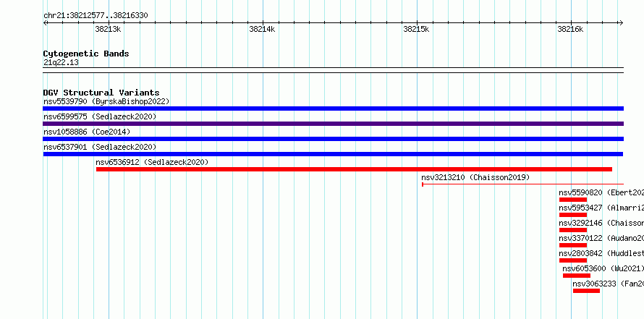644x319 pixels.
Task: Click the 21q22.13 band label
Action: [61, 63]
